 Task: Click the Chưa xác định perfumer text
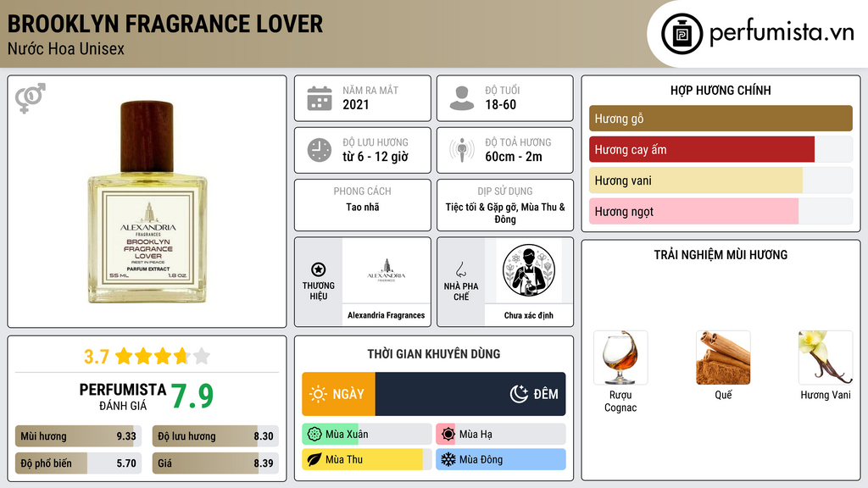coord(529,315)
